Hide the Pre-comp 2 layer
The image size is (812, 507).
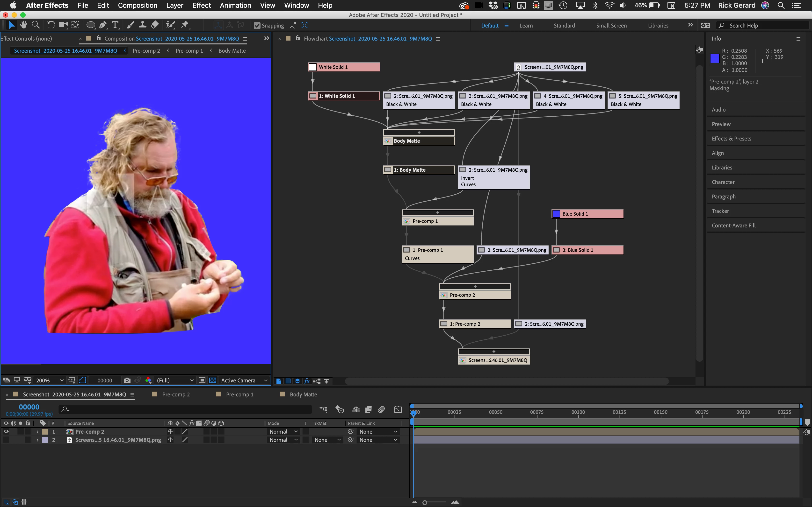pos(6,432)
